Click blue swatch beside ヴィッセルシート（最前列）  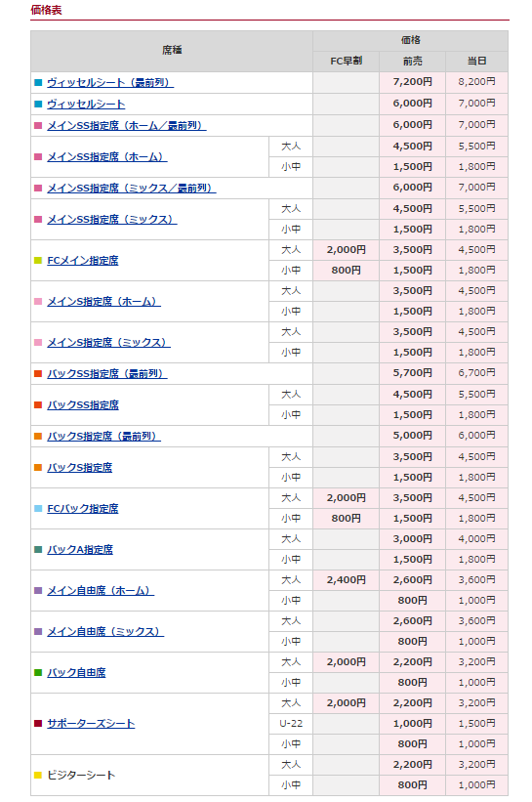38,82
